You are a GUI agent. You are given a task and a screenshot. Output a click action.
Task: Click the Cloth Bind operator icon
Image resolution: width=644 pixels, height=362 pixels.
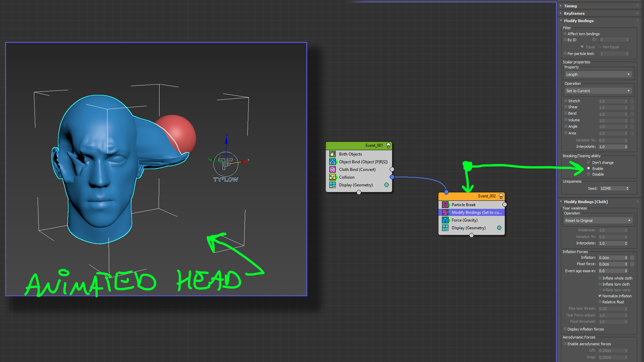coord(332,170)
